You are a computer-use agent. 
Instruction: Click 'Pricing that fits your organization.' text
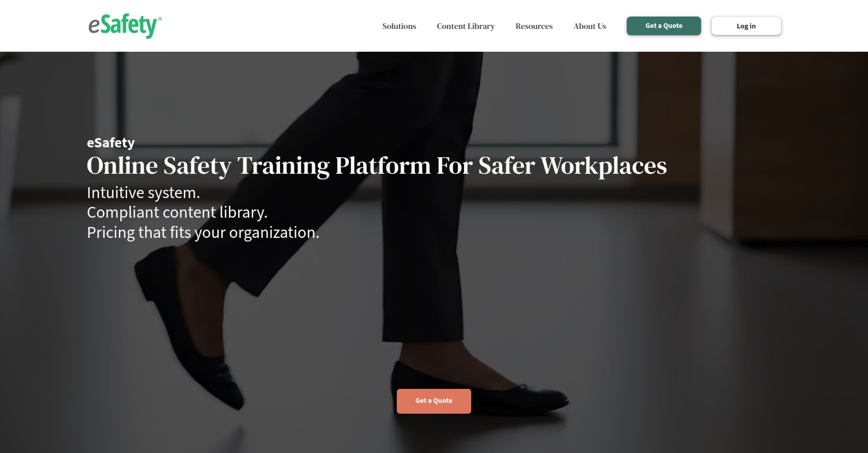click(x=203, y=233)
